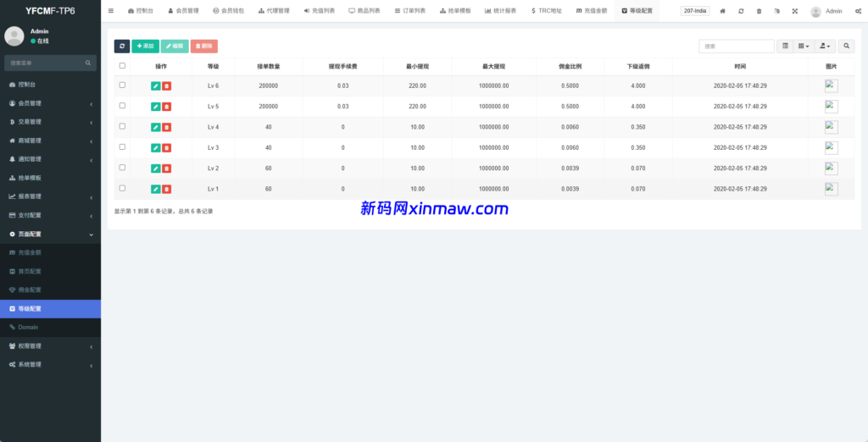Check the Lv 1 row checkbox
This screenshot has height=442, width=868.
pos(122,188)
